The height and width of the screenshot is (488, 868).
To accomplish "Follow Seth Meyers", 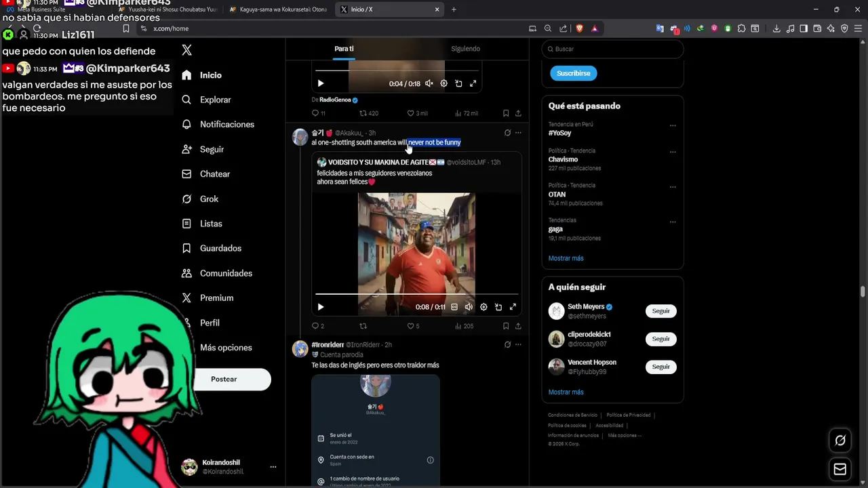I will 660,311.
